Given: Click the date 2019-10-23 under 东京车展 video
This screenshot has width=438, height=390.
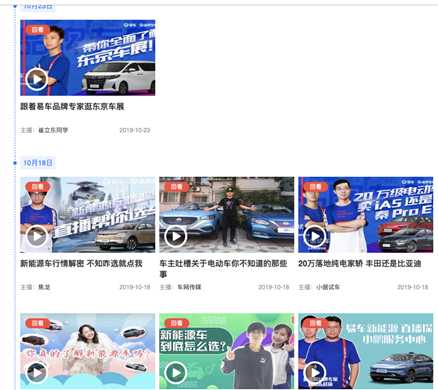Looking at the screenshot, I should (135, 130).
